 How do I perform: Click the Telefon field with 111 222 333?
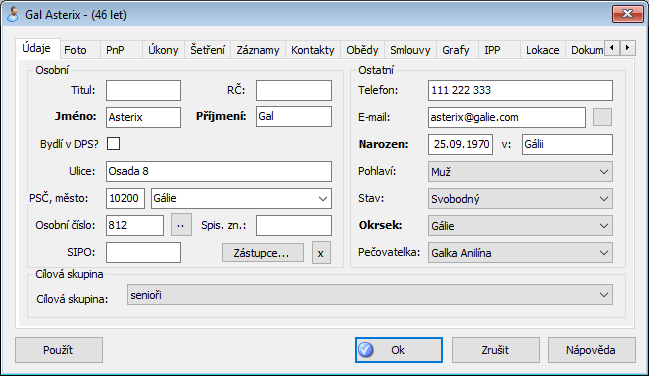pyautogui.click(x=520, y=91)
